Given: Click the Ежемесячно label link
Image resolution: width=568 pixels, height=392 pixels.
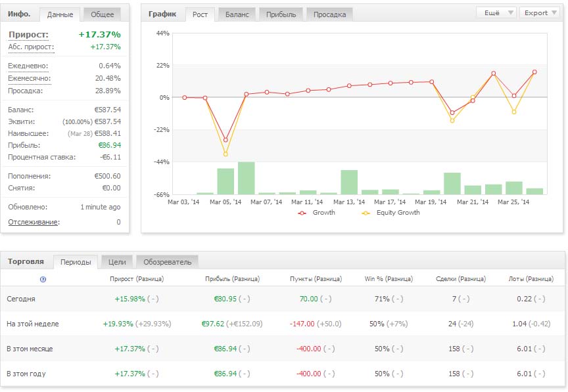Looking at the screenshot, I should click(x=29, y=78).
